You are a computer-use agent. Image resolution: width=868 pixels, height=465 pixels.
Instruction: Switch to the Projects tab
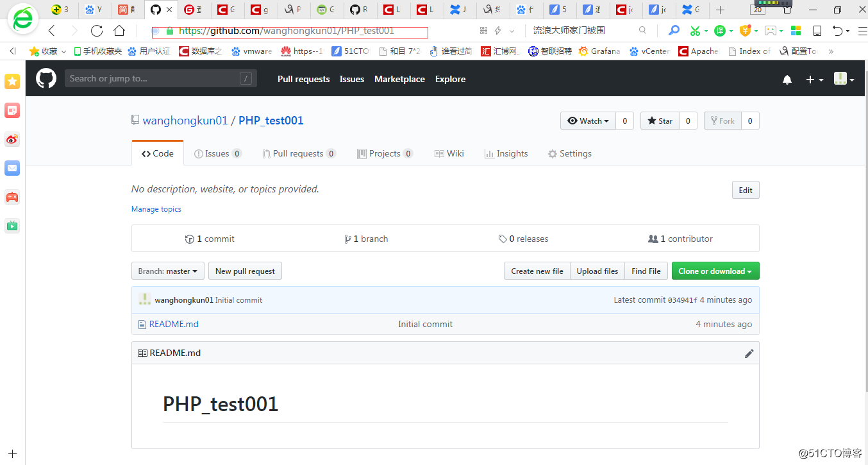(x=385, y=153)
